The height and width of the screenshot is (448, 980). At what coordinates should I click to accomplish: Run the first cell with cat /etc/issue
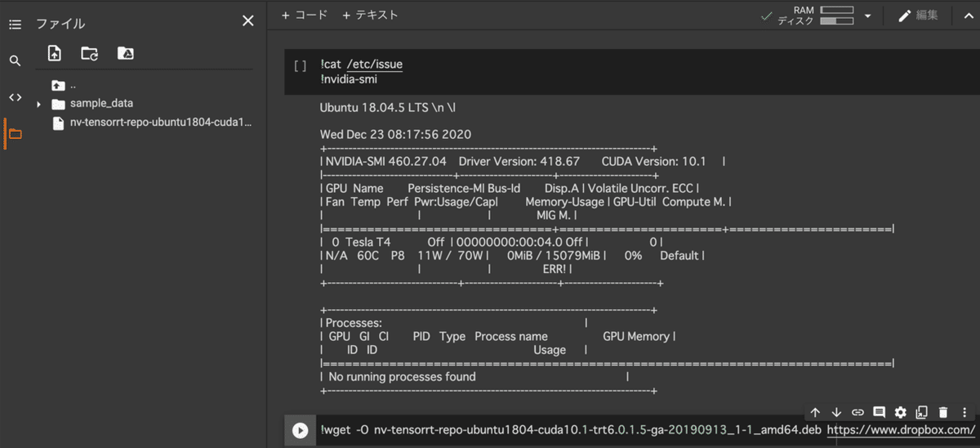[300, 66]
